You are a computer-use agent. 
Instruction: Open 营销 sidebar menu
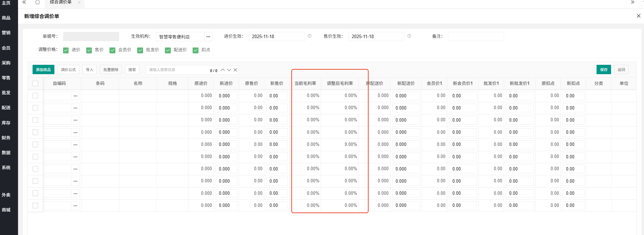pos(6,33)
